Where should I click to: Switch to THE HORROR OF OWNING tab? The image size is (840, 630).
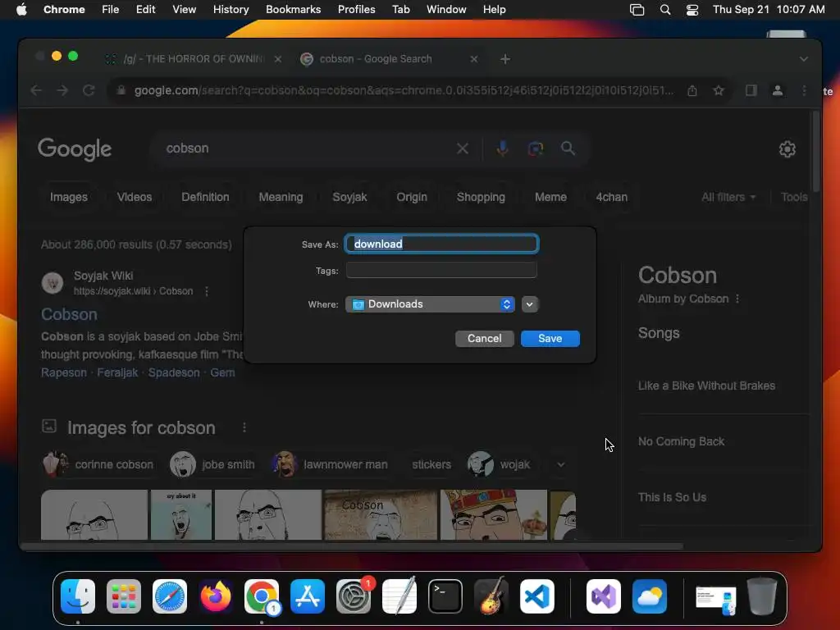193,59
